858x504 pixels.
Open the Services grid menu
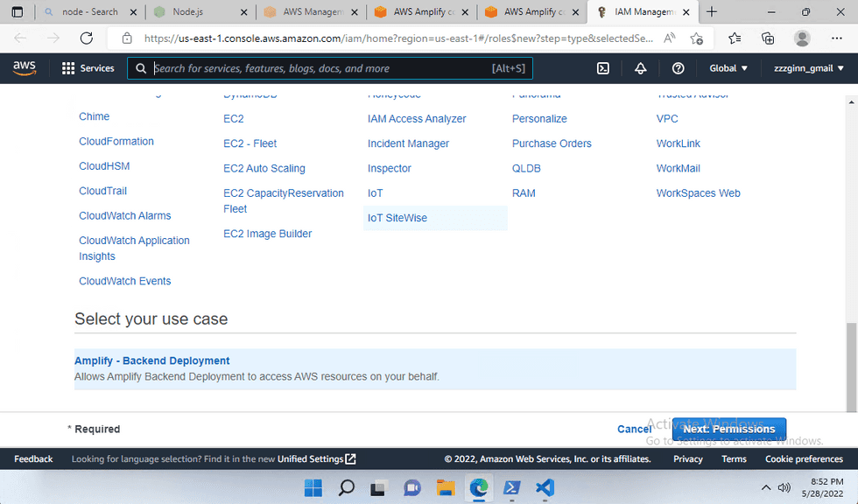coord(88,68)
